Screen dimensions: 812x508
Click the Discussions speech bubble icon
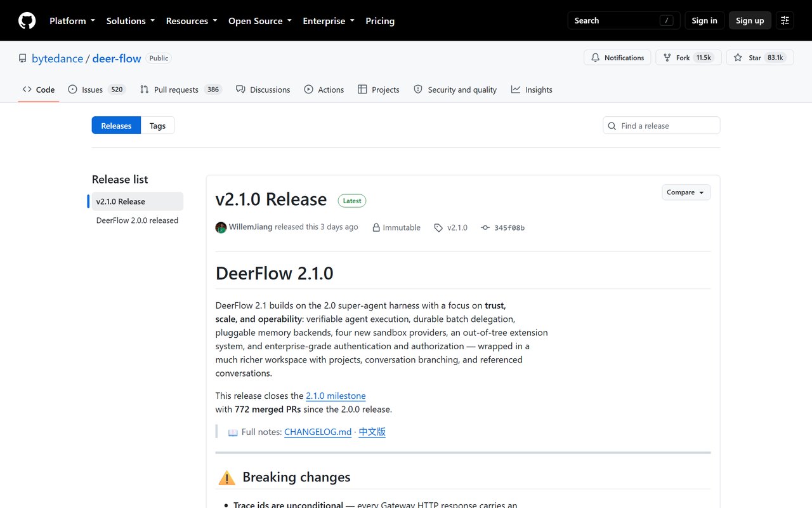pos(240,90)
